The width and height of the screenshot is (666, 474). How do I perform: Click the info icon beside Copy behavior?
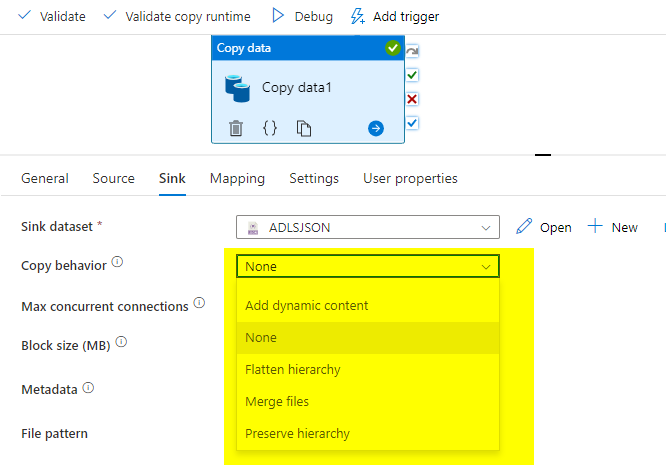click(x=117, y=263)
